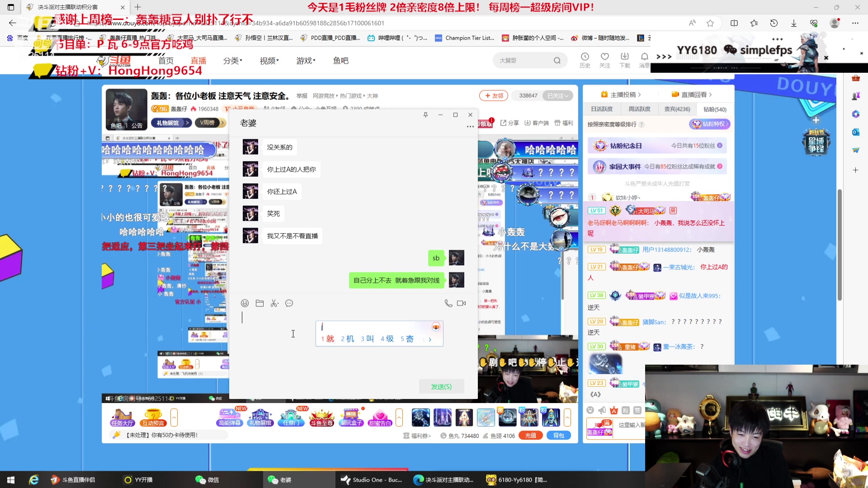Mute the stream speaker icon
868x488 pixels.
601,410
